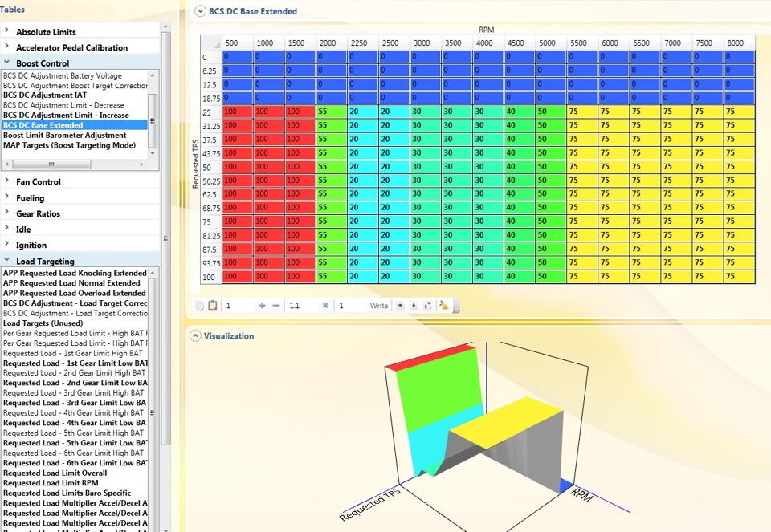
Task: Open Requested Load - 1st Gear Limit Low BAT
Action: pos(75,363)
